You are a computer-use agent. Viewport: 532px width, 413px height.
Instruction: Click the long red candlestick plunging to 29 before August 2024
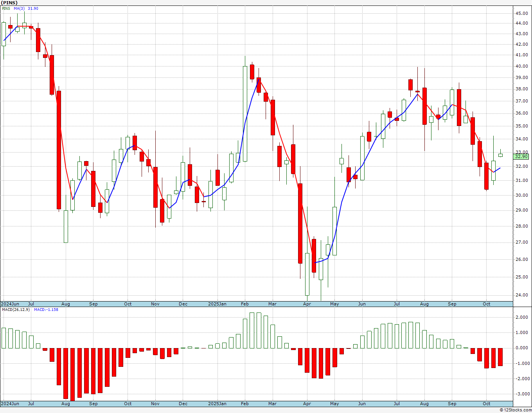coord(59,150)
